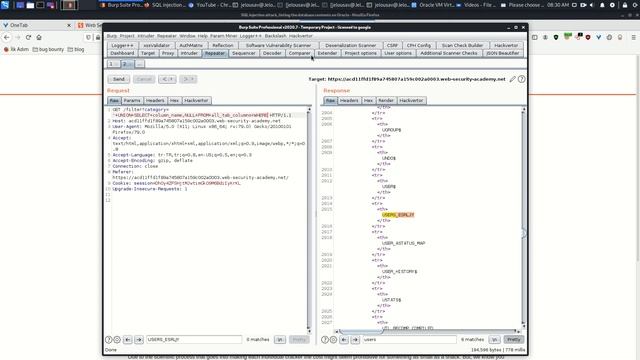
Task: Open the AuthMatrix tab
Action: [191, 46]
